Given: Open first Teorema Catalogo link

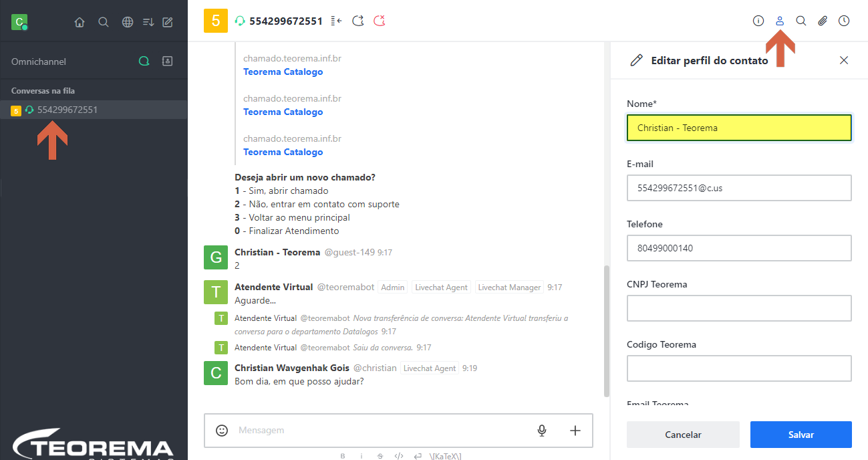Looking at the screenshot, I should pos(283,72).
